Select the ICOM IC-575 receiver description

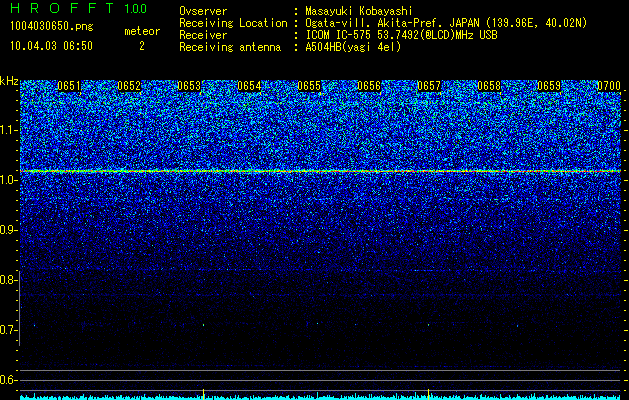[401, 35]
